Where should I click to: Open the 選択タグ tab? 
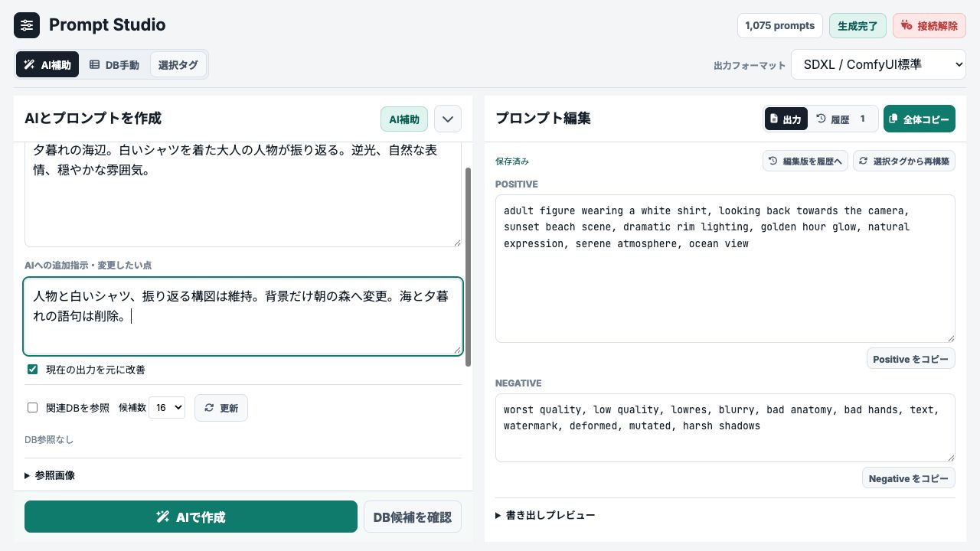[178, 65]
